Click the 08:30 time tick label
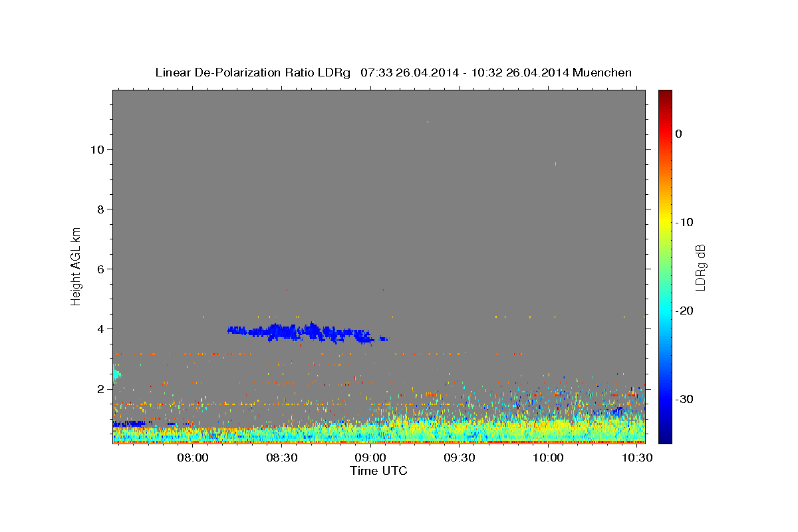Viewport: 798px width, 532px height. (x=282, y=458)
